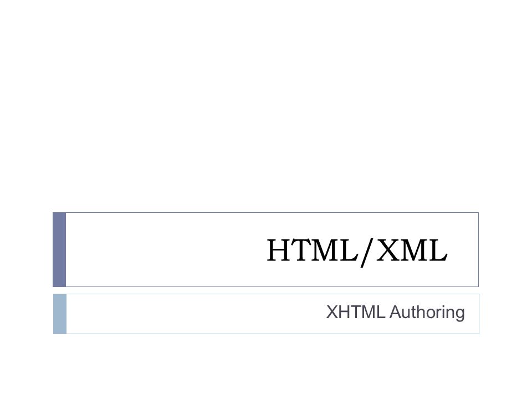Click the HTML/XML title text
This screenshot has width=532, height=399.
tap(357, 251)
